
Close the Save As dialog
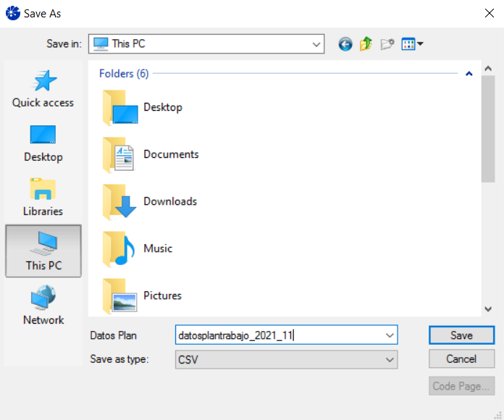click(x=490, y=13)
